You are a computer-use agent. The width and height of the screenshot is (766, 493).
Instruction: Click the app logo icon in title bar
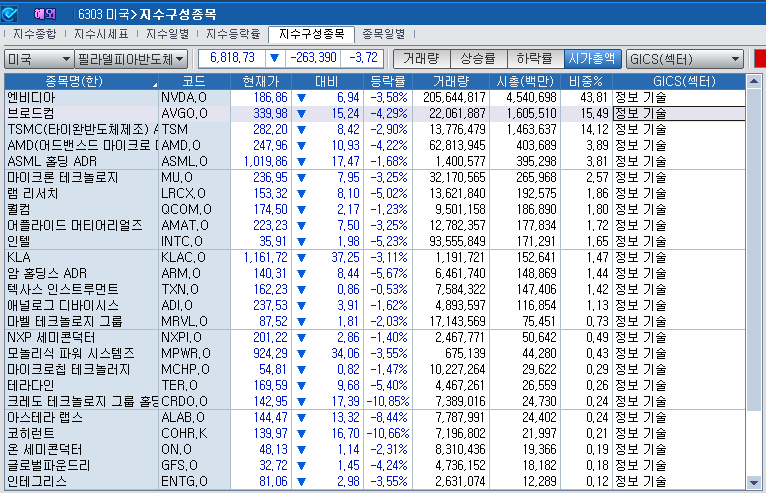[x=9, y=14]
